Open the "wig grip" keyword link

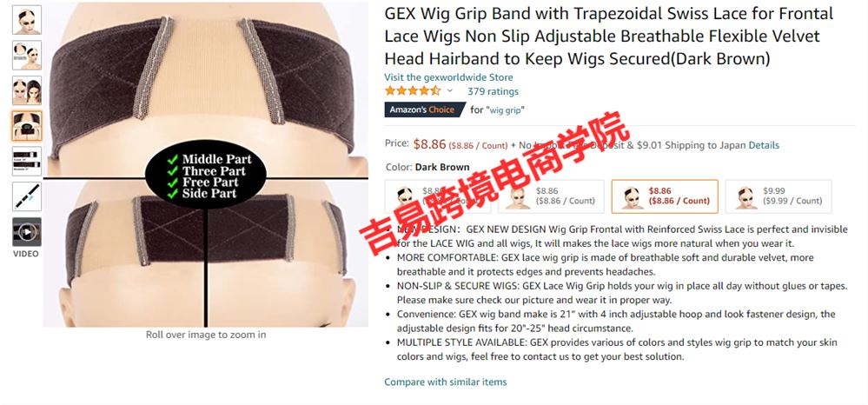point(505,110)
